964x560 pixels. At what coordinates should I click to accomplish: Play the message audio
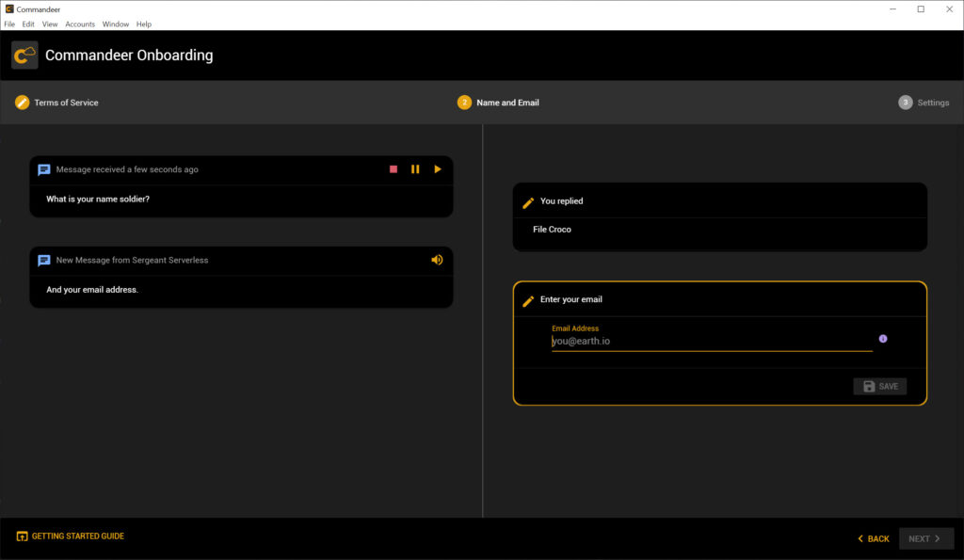pos(438,169)
